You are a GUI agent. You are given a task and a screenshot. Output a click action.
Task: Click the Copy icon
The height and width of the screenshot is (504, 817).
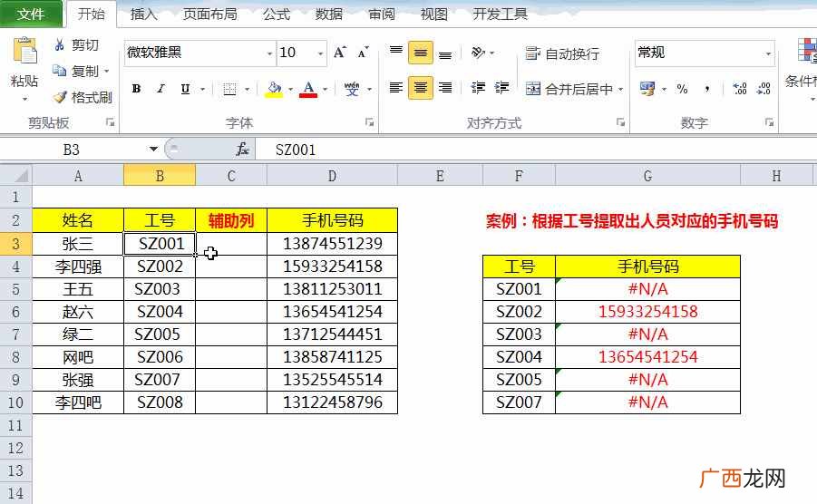[x=60, y=71]
